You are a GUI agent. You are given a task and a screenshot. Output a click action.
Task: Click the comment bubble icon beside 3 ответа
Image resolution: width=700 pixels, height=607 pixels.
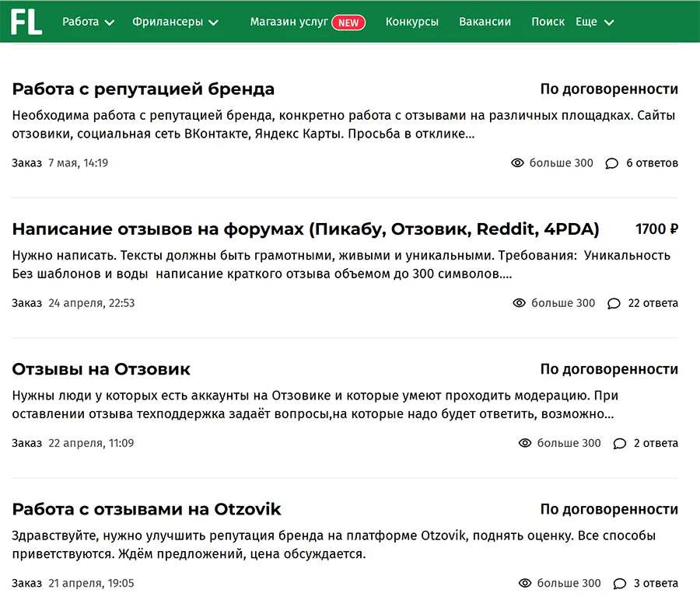[x=620, y=584]
